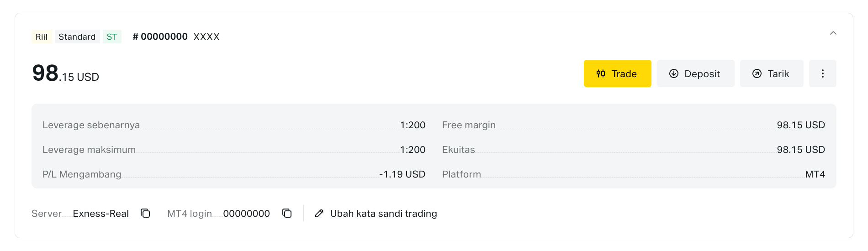The height and width of the screenshot is (251, 868).
Task: Open the three-dot more options menu
Action: pos(822,73)
